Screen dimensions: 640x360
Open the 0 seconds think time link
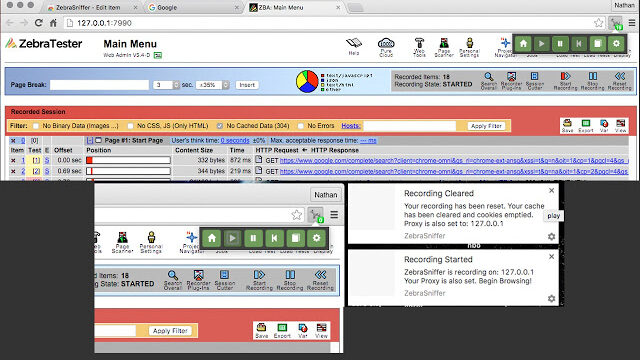pyautogui.click(x=235, y=140)
